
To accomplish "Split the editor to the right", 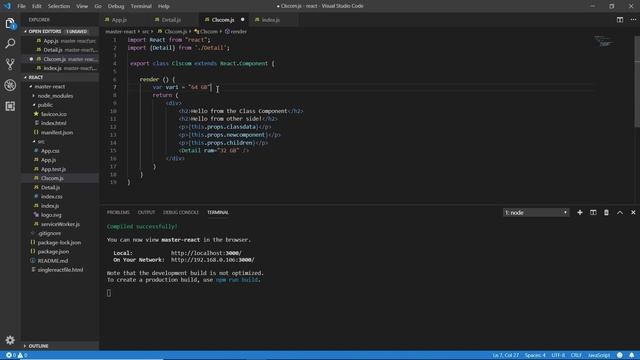I will [620, 20].
